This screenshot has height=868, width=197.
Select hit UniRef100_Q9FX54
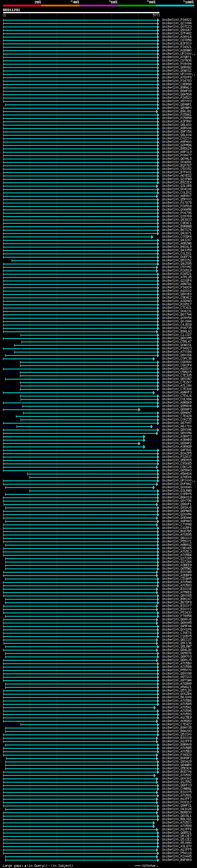click(176, 132)
